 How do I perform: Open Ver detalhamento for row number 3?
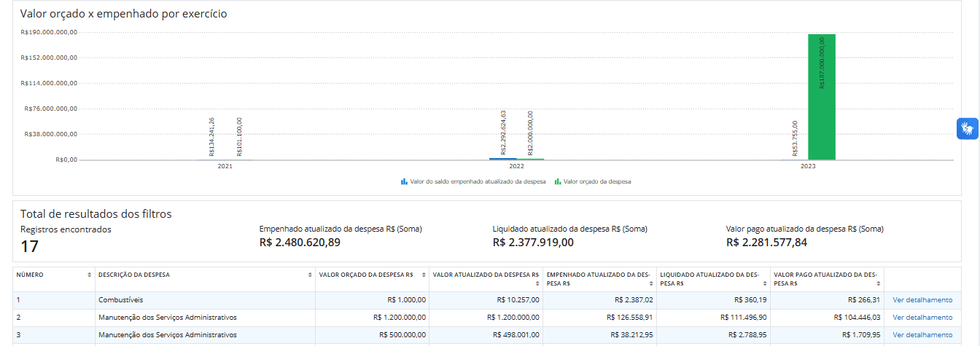point(922,335)
